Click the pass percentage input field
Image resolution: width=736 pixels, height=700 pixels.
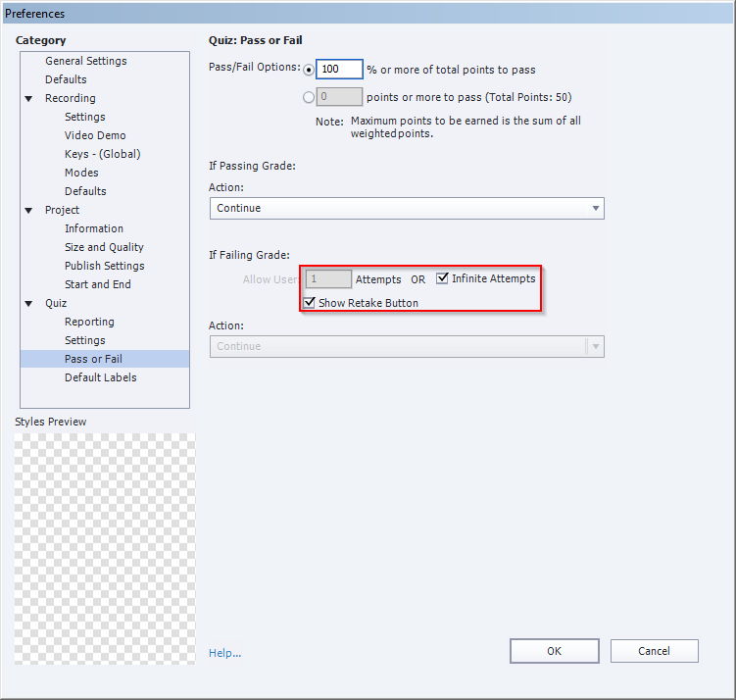point(339,70)
